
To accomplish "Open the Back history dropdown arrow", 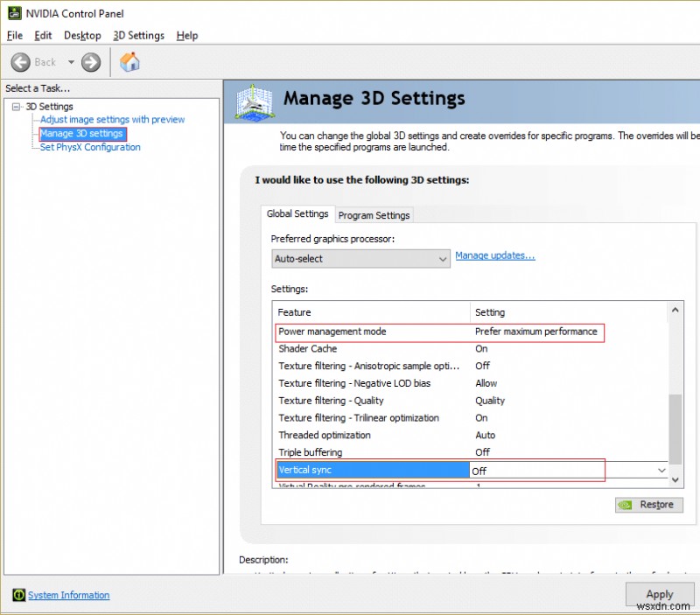I will click(71, 62).
